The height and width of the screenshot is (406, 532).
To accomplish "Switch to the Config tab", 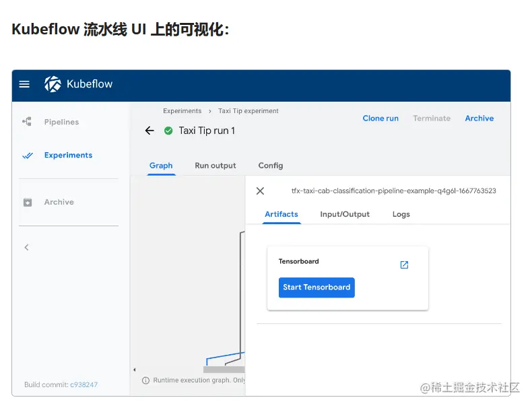I will 271,166.
